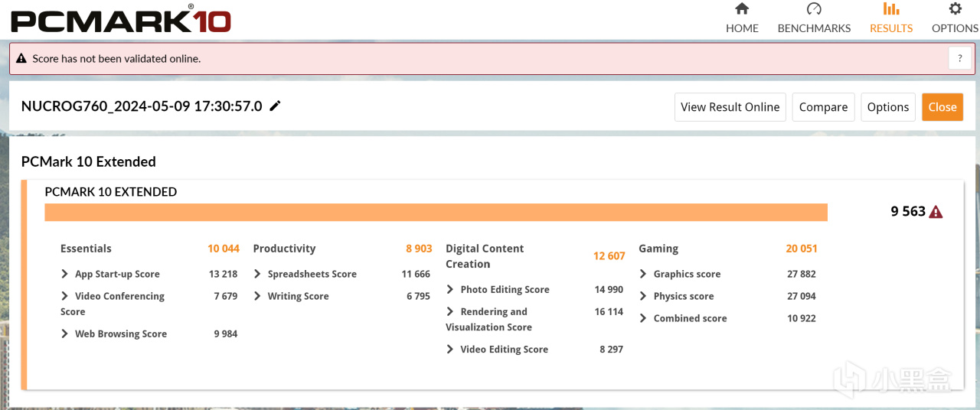Click Digital Content Creation score 12 607
This screenshot has height=410, width=980.
[609, 256]
